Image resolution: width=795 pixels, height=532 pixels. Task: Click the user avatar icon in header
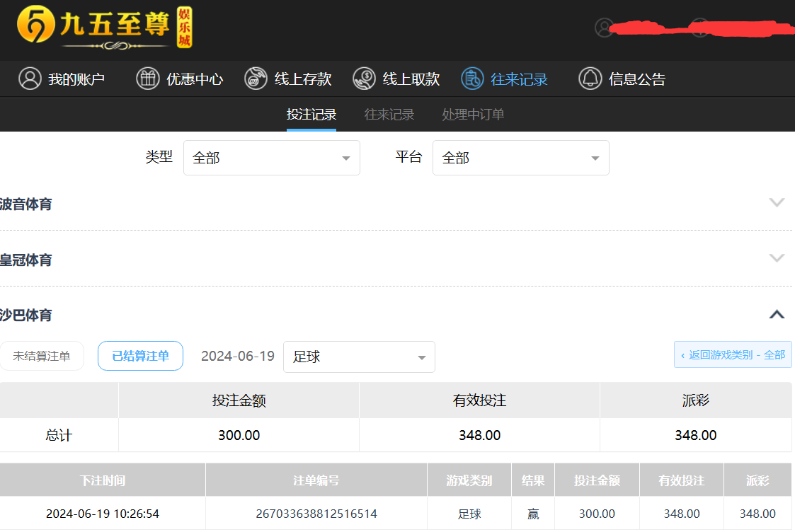pos(604,28)
